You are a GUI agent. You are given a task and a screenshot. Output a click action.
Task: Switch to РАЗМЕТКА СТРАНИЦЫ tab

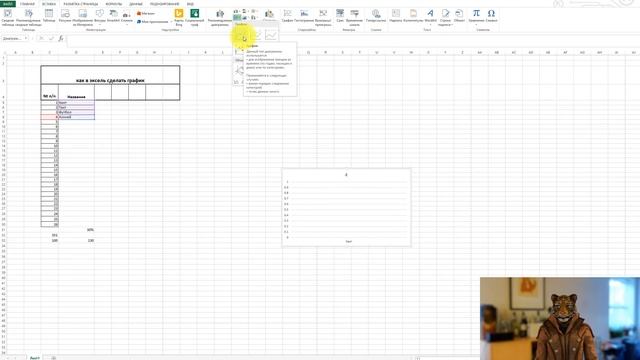click(x=80, y=4)
